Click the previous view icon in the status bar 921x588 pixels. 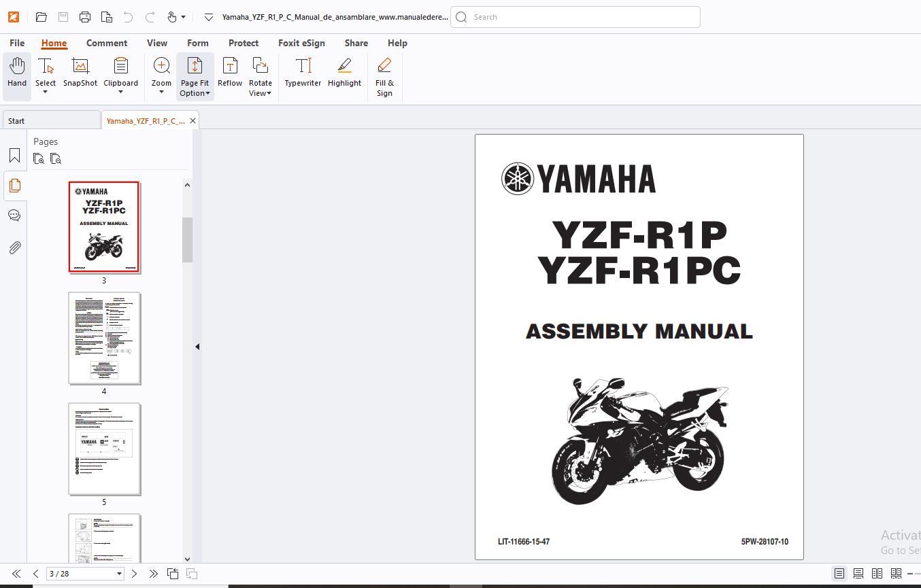tap(173, 574)
